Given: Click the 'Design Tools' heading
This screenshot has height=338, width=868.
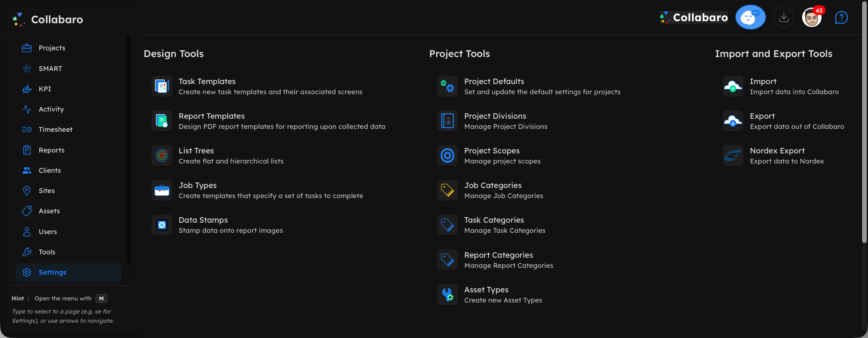Looking at the screenshot, I should 174,54.
